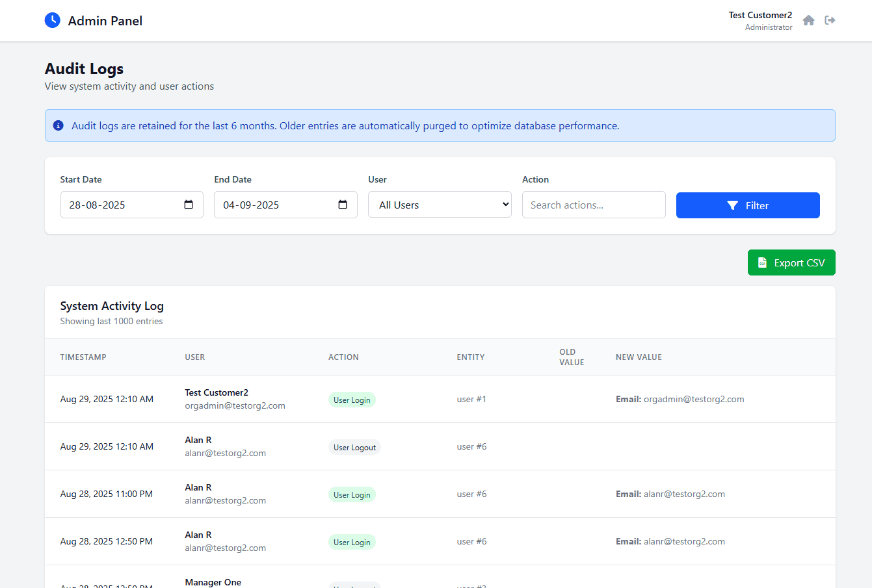Screen dimensions: 872x588
Task: Click the CSV file icon on Export CSV button
Action: [x=761, y=262]
